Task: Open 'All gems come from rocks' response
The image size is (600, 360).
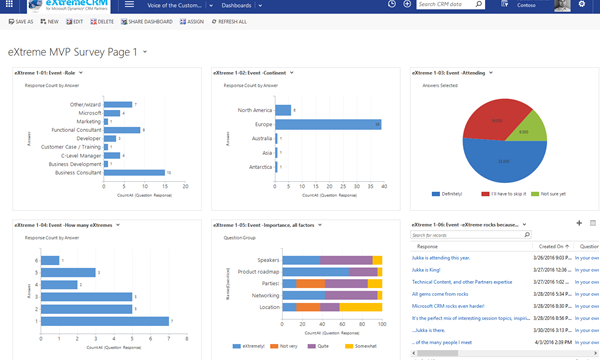Action: tap(440, 294)
